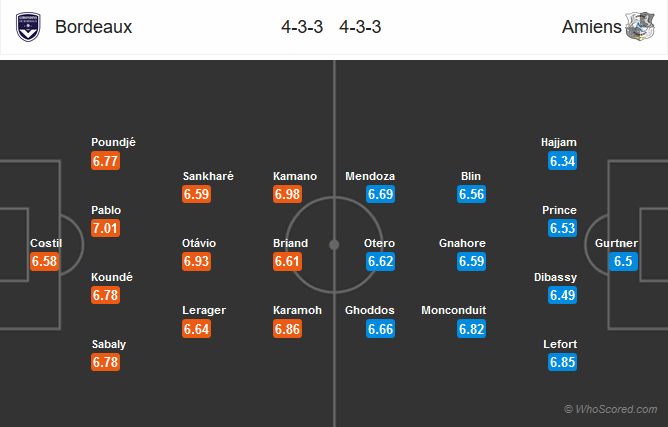Click the Bordeaux club crest icon

[x=28, y=27]
